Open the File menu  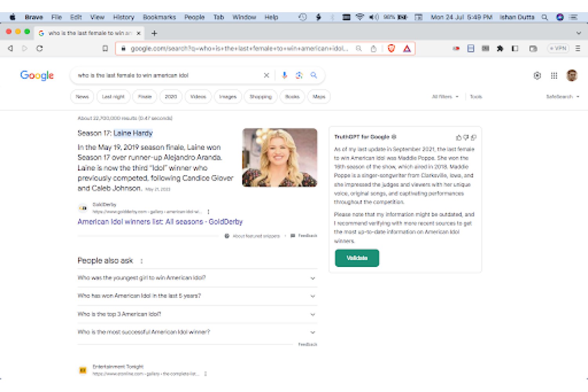[56, 17]
